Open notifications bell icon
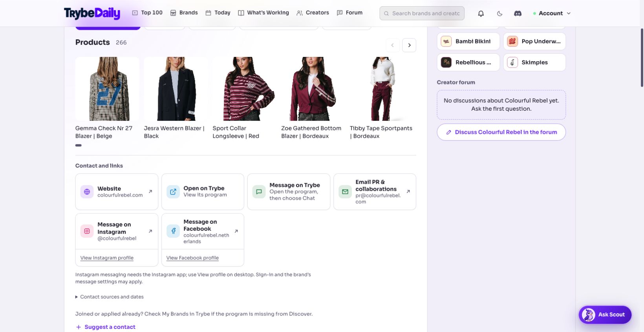Viewport: 644px width, 332px height. point(481,13)
